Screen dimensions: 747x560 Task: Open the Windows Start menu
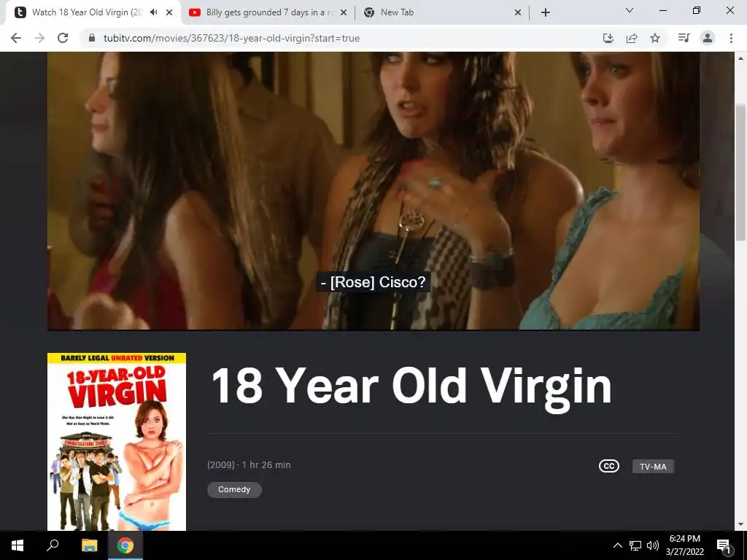click(18, 545)
